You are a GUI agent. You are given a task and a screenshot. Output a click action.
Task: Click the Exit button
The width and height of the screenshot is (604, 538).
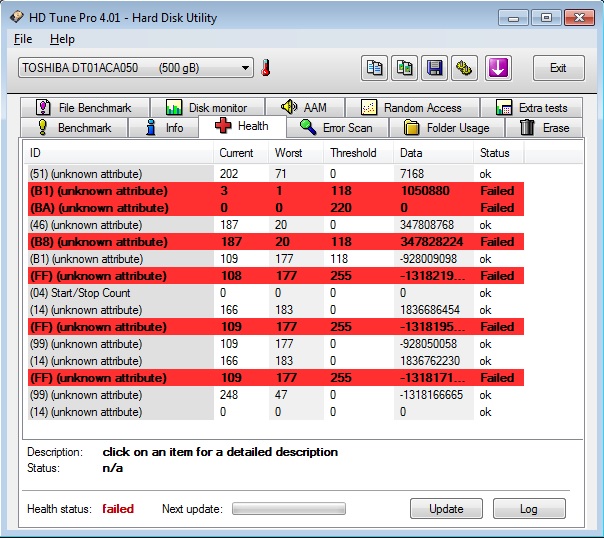click(x=559, y=68)
